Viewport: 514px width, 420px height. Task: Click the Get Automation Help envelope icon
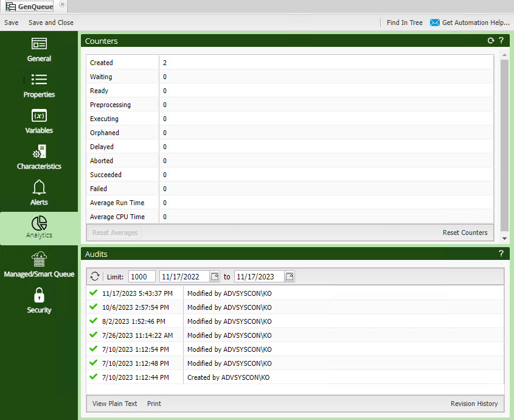pyautogui.click(x=435, y=23)
